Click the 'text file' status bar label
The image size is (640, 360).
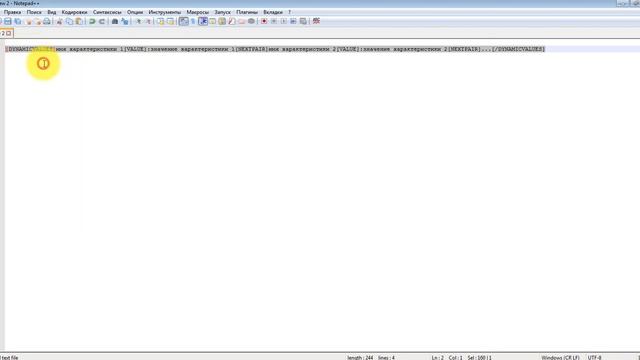tap(9, 358)
